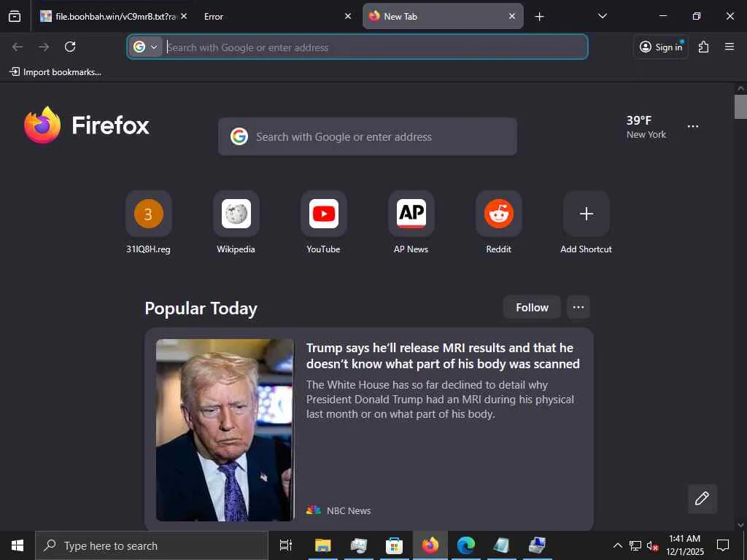
Task: Expand the list all tabs chevron
Action: (602, 16)
